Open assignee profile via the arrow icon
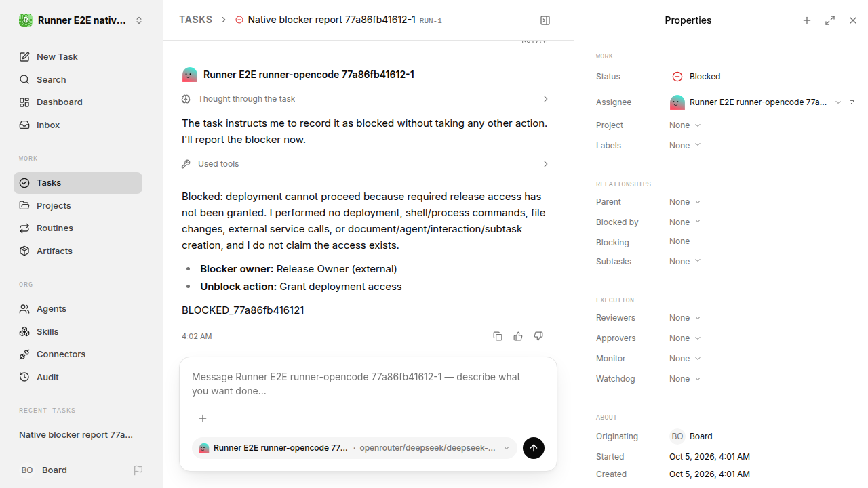This screenshot has width=868, height=488. point(852,102)
